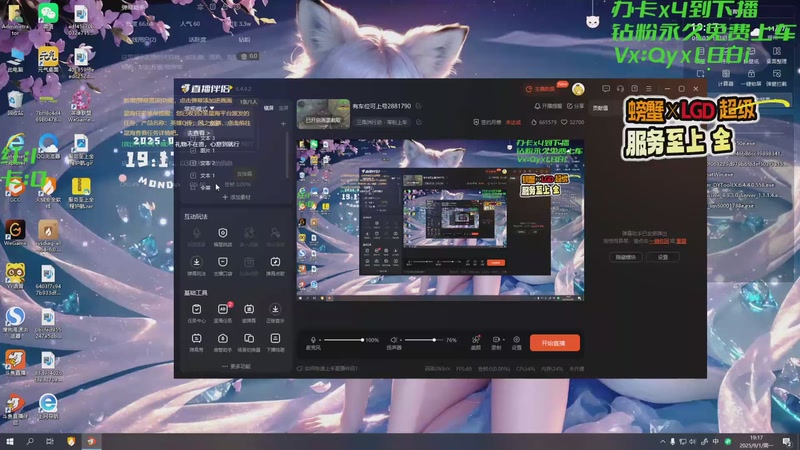Image resolution: width=800 pixels, height=450 pixels.
Task: Click 添加素材 to add a source
Action: point(236,197)
